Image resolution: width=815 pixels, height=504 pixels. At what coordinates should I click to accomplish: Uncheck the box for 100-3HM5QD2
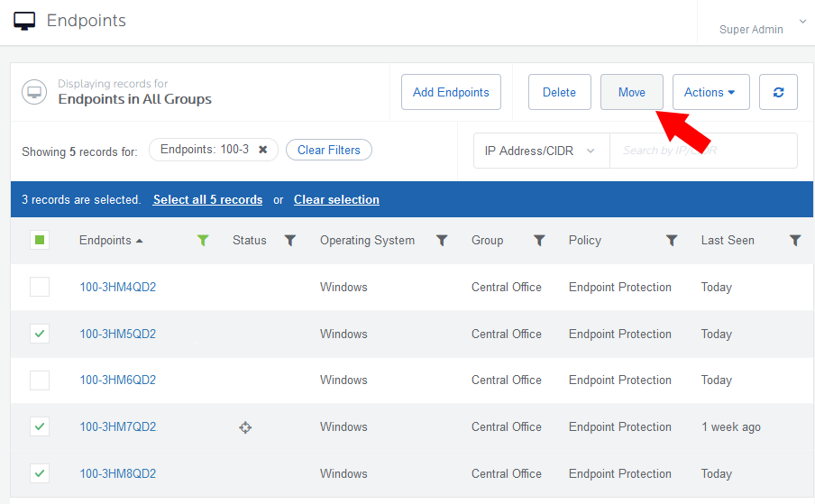point(40,334)
